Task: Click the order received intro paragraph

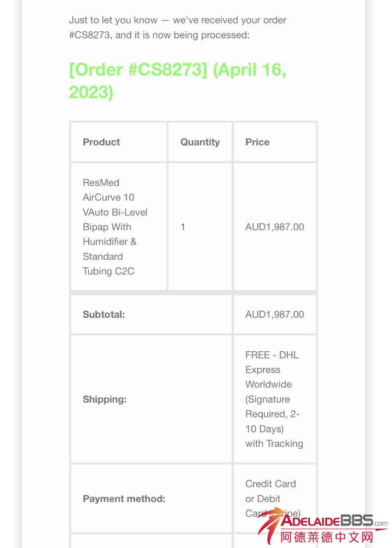Action: tap(177, 27)
